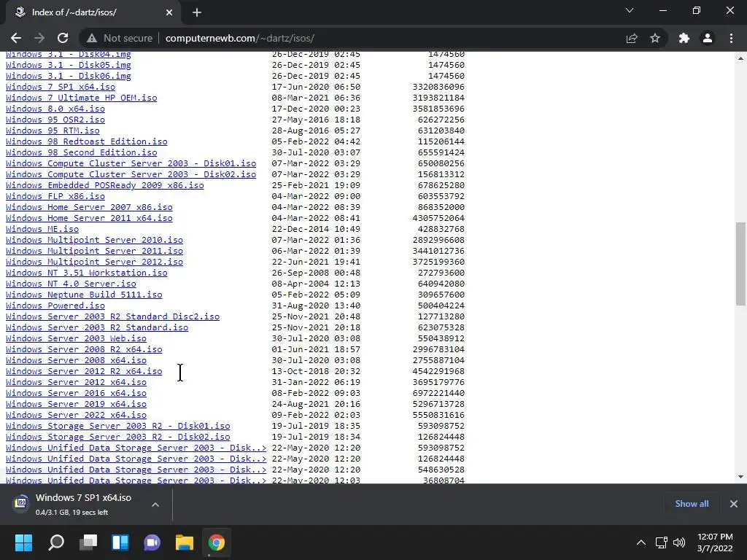Go back to the previous page
Screen dimensions: 747x560
coord(16,38)
